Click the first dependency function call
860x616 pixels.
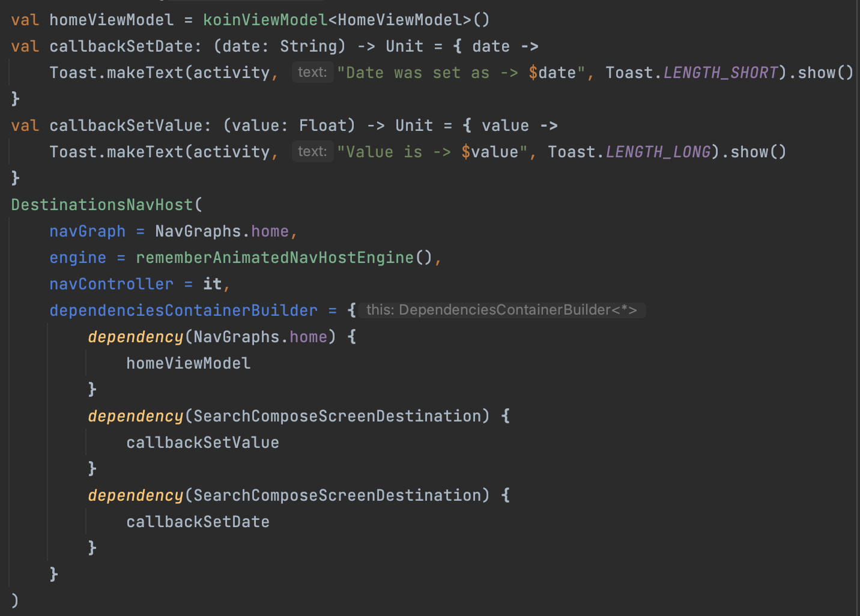tap(135, 336)
